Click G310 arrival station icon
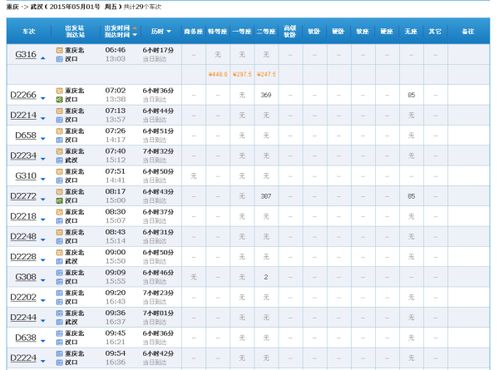Image resolution: width=499 pixels, height=370 pixels. coord(59,180)
